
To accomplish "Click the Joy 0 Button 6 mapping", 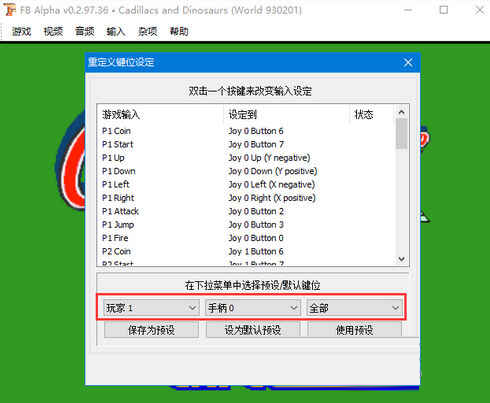I will point(256,131).
